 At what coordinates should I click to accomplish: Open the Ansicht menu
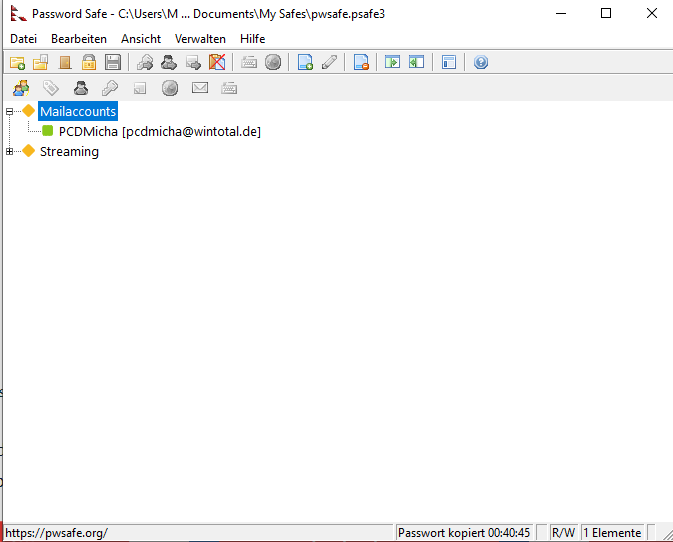141,39
